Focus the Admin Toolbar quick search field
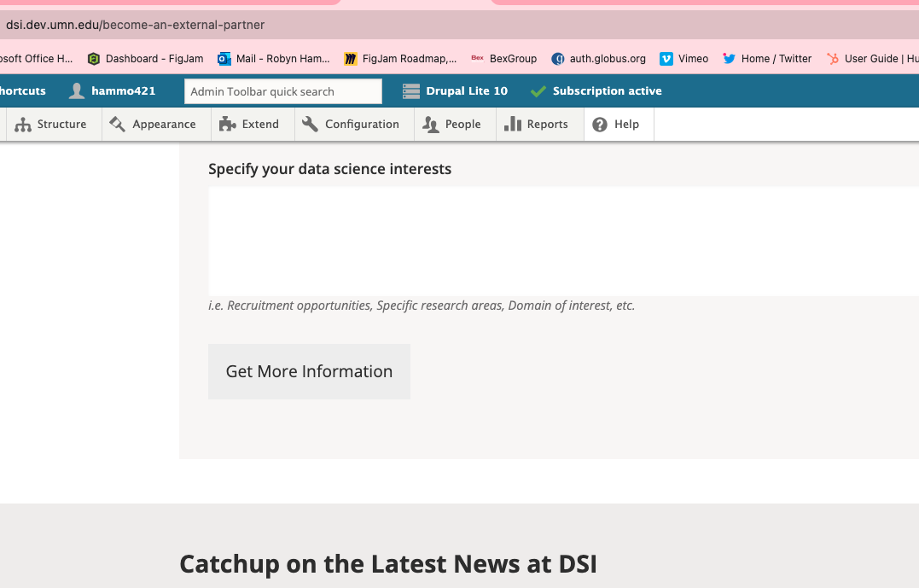The width and height of the screenshot is (919, 588). coord(282,91)
